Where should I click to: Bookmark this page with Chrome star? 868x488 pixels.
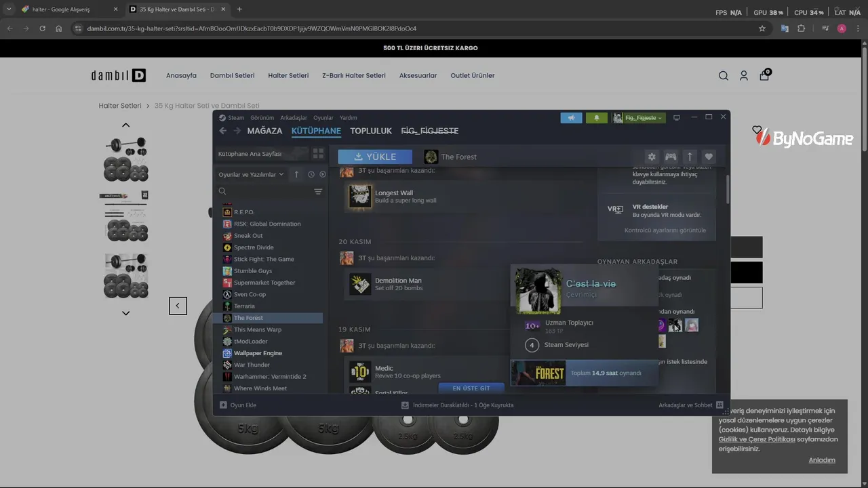pyautogui.click(x=762, y=28)
